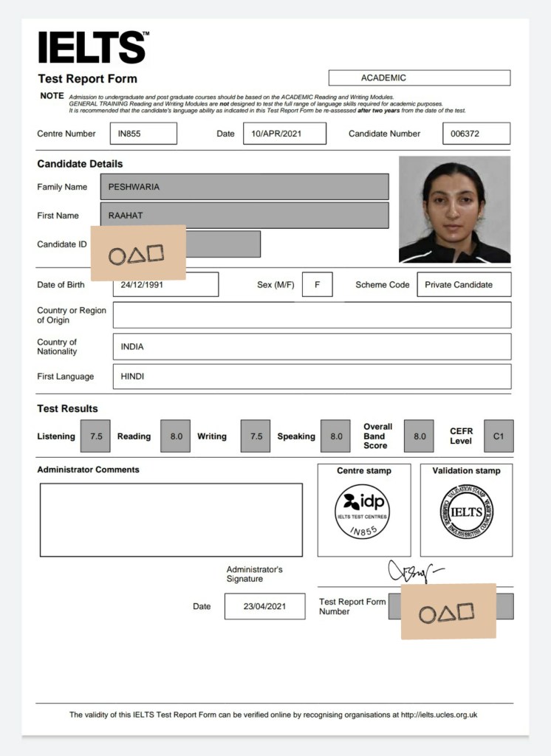Viewport: 551px width, 756px height.
Task: Click the IELTS validation stamp
Action: tap(466, 512)
